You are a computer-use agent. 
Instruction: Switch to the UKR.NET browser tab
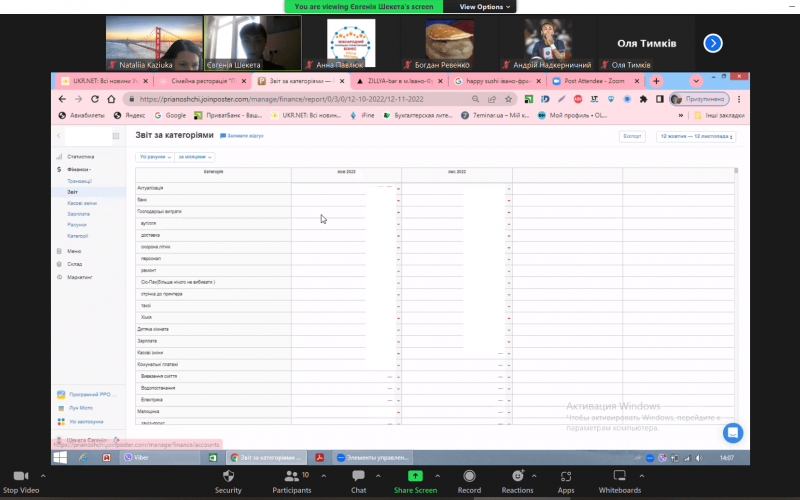coord(104,81)
